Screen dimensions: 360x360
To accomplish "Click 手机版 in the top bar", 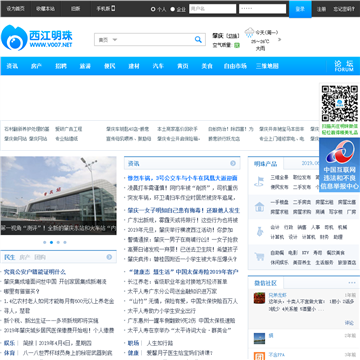I will 103,9.
